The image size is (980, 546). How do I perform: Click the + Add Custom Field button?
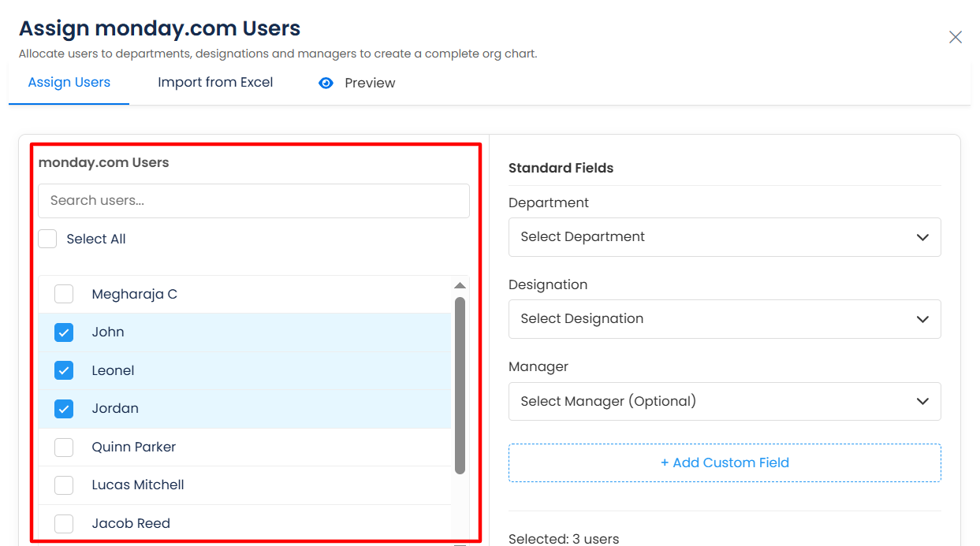point(725,462)
